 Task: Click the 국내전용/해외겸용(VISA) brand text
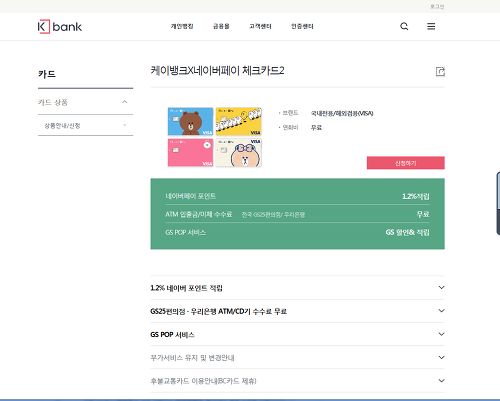click(x=342, y=113)
